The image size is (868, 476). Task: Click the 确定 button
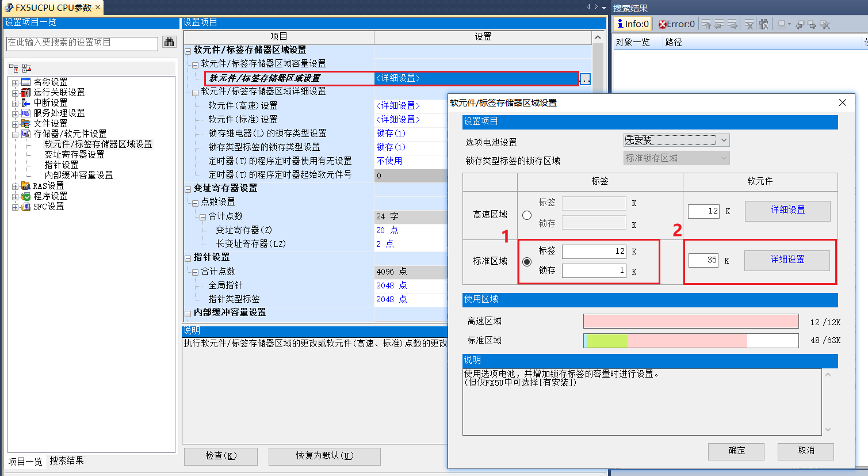click(x=736, y=451)
